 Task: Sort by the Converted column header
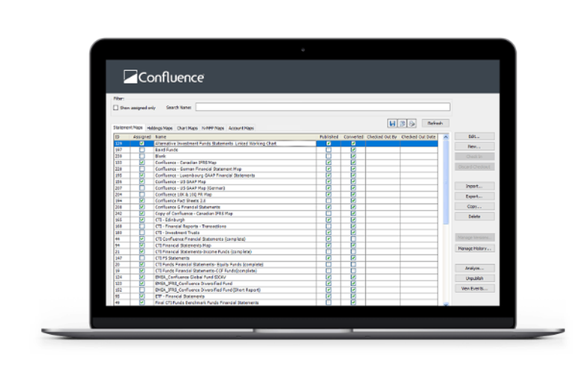[353, 138]
